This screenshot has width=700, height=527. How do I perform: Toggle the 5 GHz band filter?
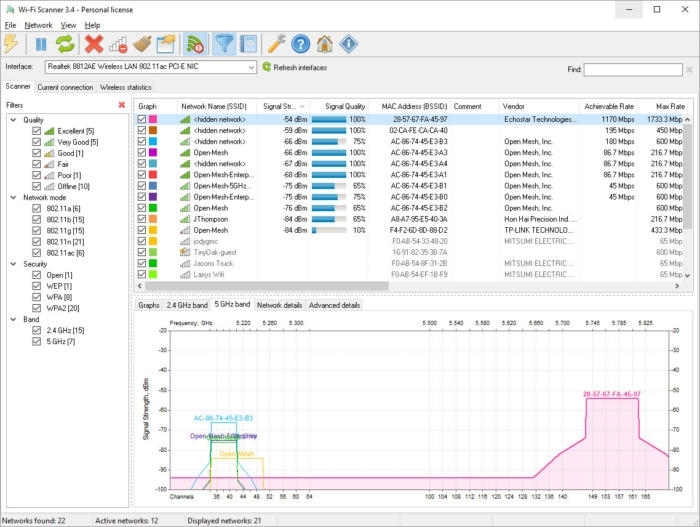tap(37, 341)
